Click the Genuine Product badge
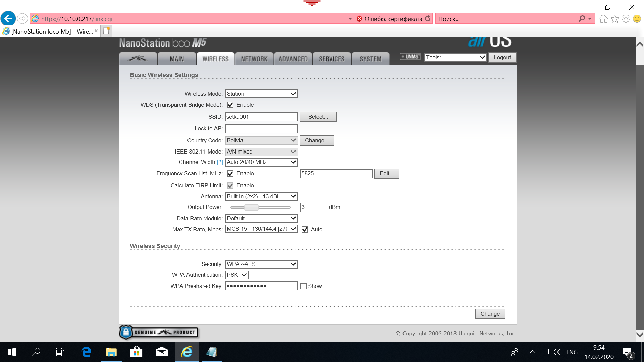644x362 pixels. pyautogui.click(x=159, y=332)
